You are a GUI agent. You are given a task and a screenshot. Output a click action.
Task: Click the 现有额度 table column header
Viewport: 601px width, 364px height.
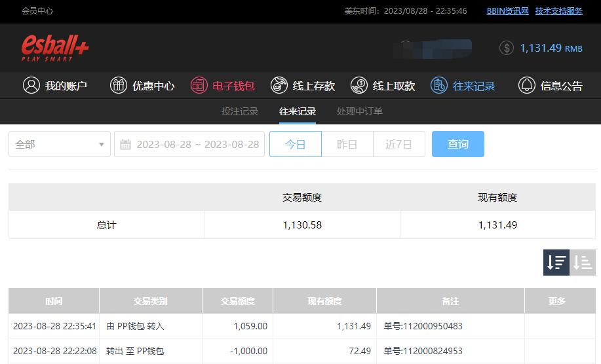tap(324, 301)
